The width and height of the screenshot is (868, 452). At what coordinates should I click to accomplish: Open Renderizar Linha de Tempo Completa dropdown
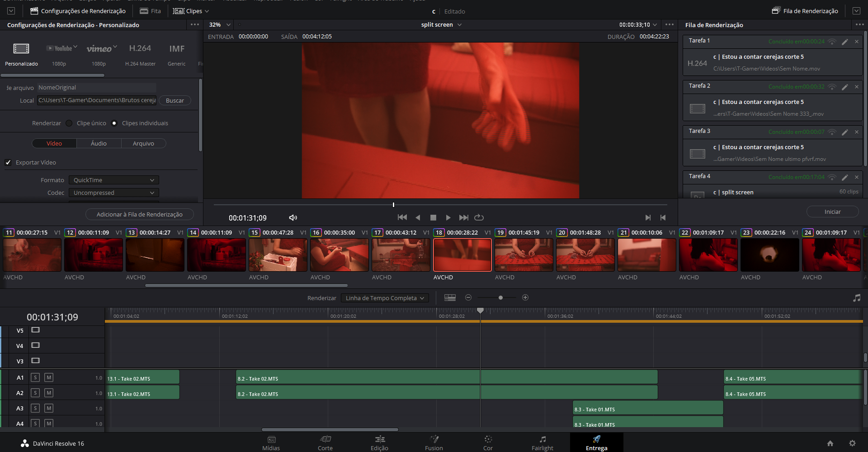[x=385, y=298]
